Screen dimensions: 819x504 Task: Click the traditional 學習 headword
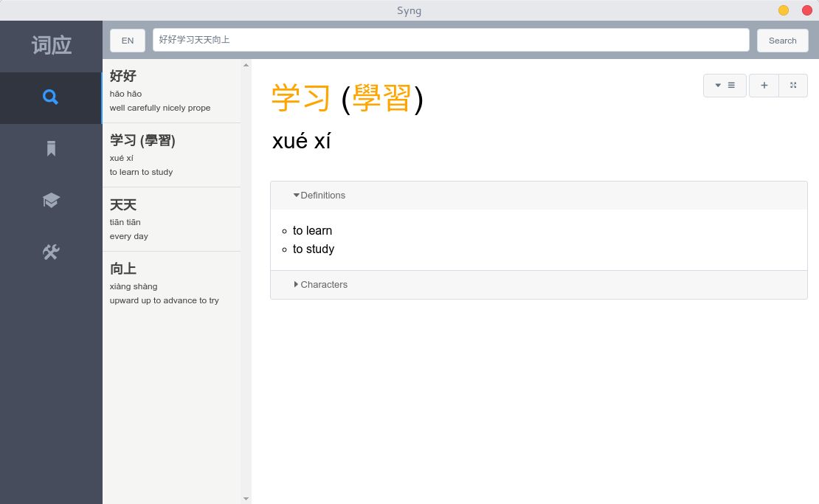pyautogui.click(x=381, y=98)
